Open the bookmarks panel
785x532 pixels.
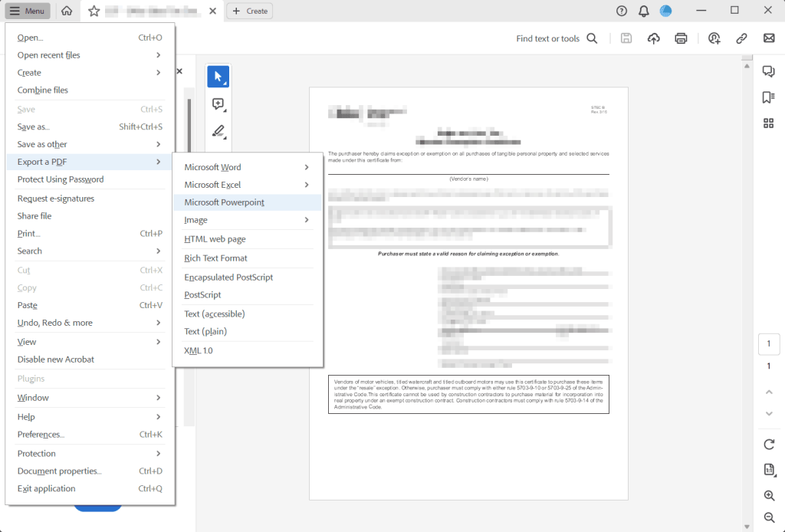click(768, 97)
